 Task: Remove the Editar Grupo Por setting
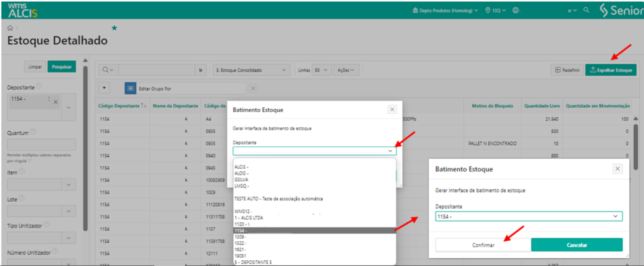click(x=253, y=89)
